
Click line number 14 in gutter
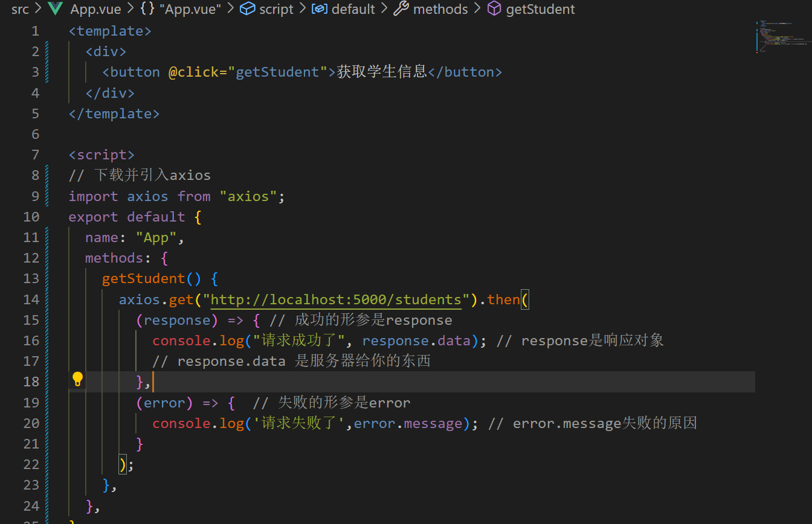(x=31, y=299)
